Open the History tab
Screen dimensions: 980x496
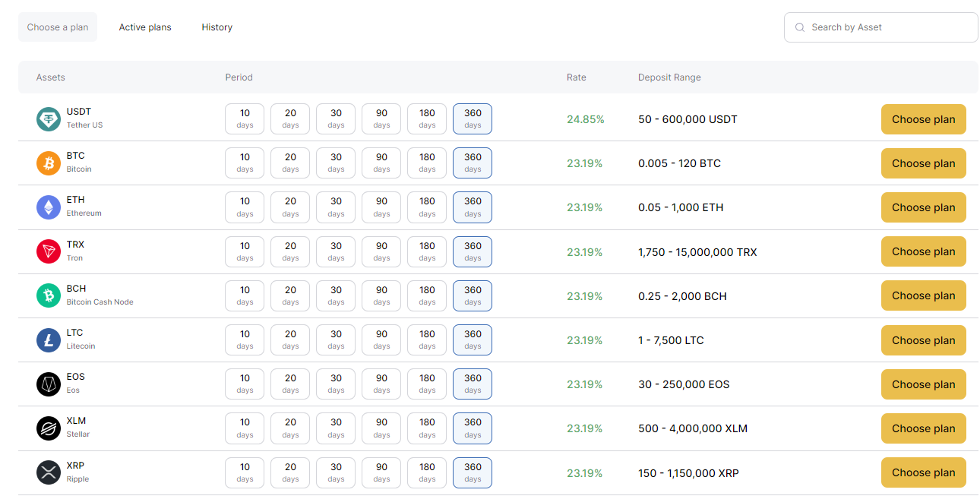(x=217, y=27)
